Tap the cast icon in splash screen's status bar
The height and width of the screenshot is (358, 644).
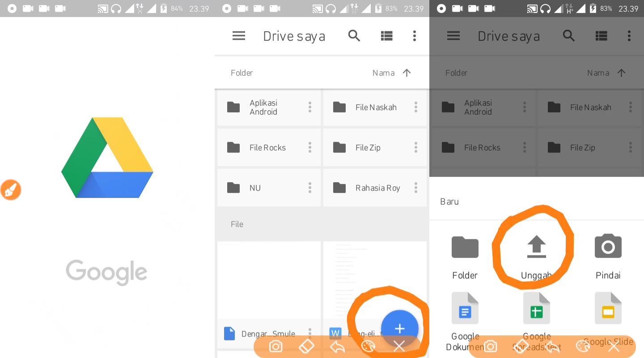(x=104, y=9)
